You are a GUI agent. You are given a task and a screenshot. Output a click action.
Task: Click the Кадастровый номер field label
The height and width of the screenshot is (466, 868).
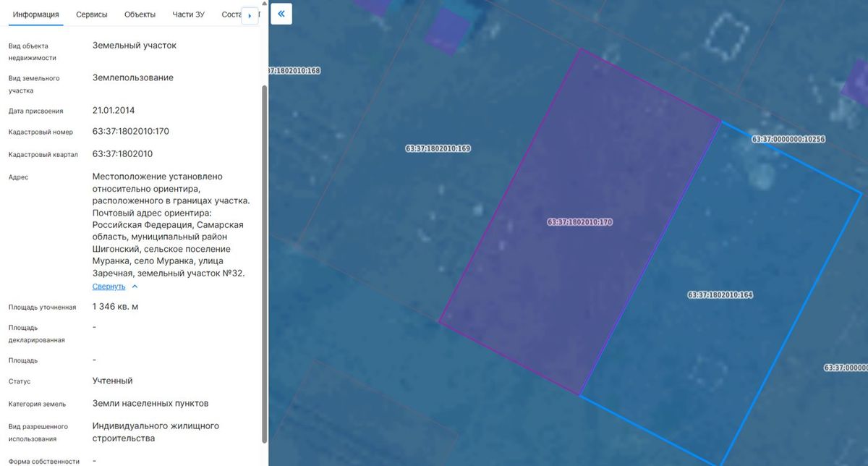(41, 132)
